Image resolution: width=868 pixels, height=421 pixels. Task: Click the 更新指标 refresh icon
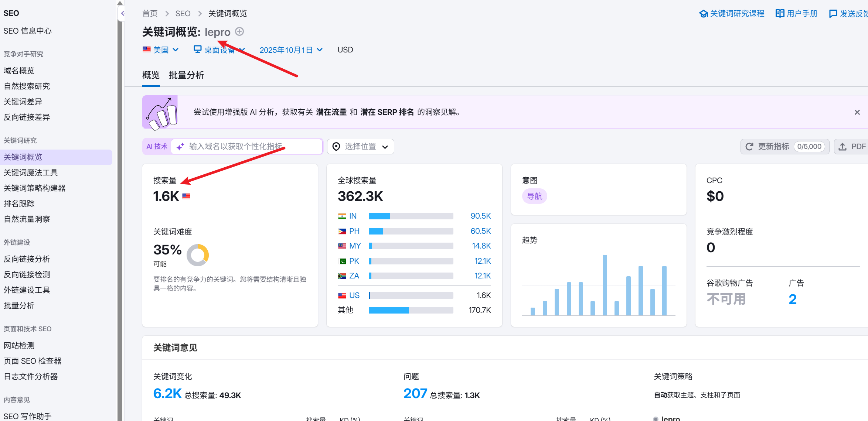coord(749,147)
